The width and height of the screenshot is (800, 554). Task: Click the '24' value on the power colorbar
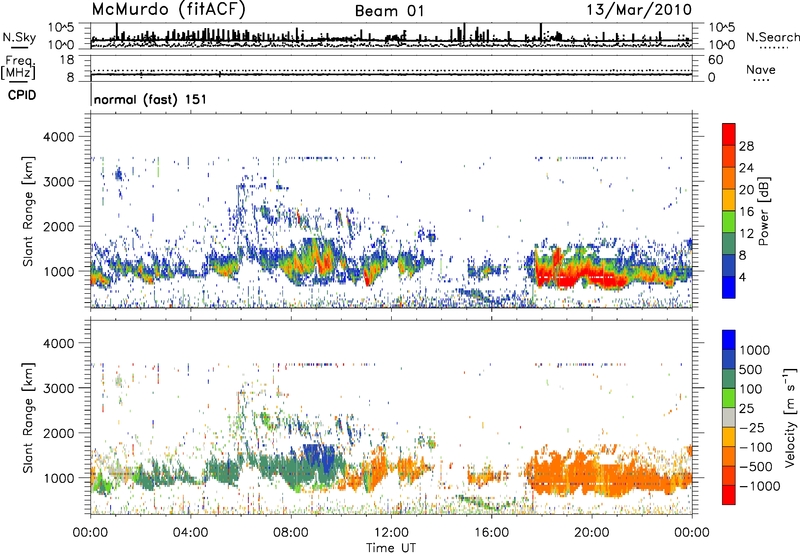[x=746, y=168]
